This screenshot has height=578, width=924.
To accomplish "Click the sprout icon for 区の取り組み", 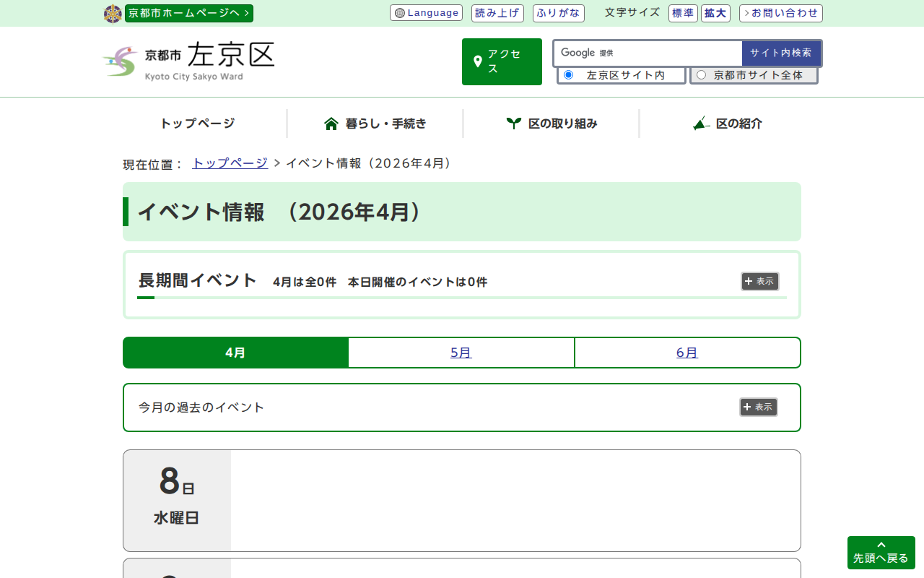I will click(513, 124).
